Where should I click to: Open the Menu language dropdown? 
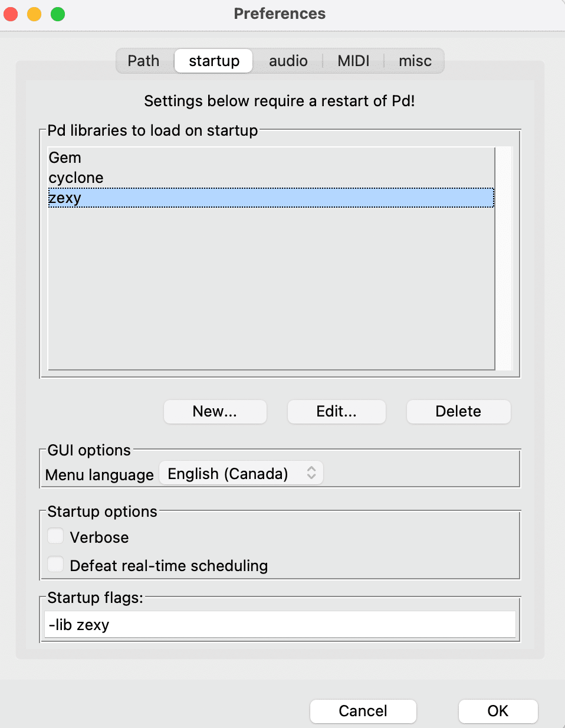tap(241, 473)
